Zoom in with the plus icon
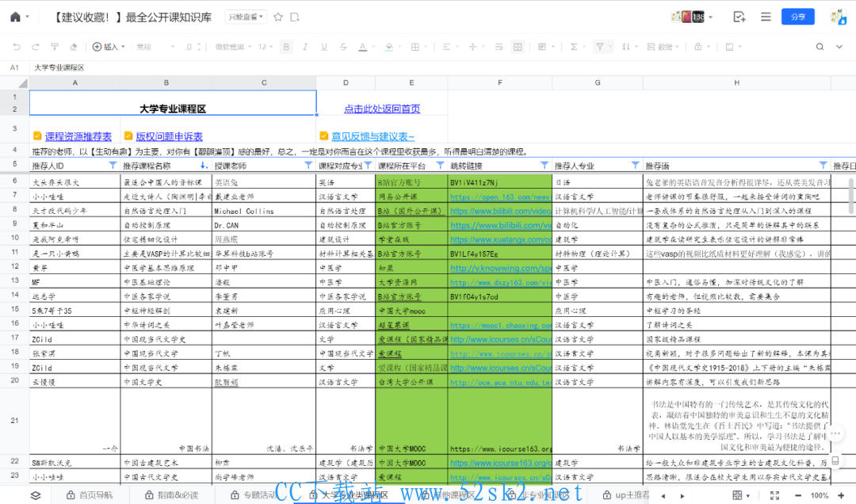 pyautogui.click(x=841, y=495)
